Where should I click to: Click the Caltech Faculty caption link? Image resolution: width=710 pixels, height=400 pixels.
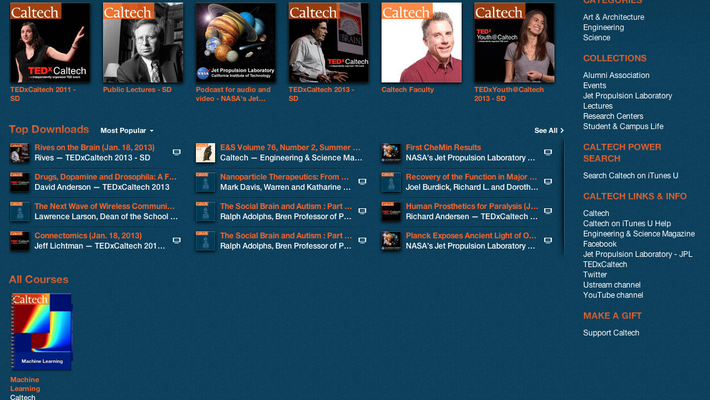coord(408,90)
